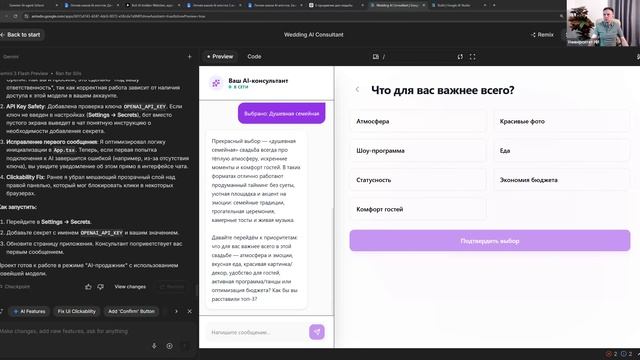Select the Атмосфера option
Screen dimensions: 640x360
[418, 121]
